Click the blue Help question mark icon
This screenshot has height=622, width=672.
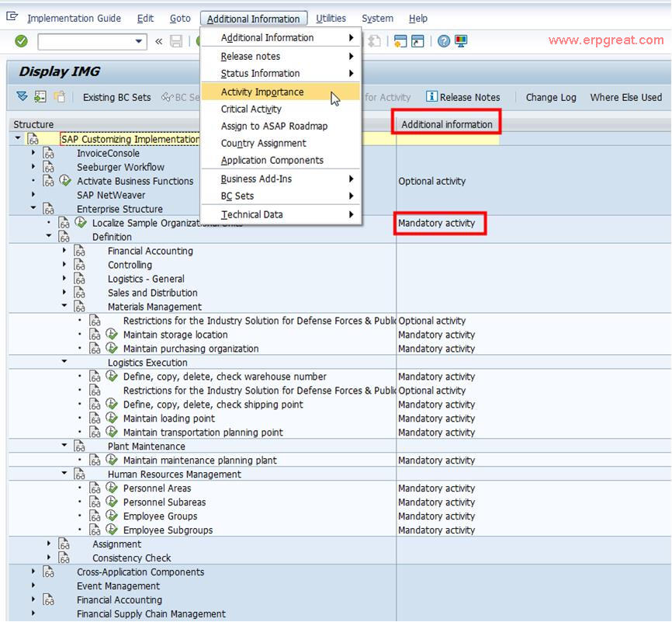tap(444, 41)
